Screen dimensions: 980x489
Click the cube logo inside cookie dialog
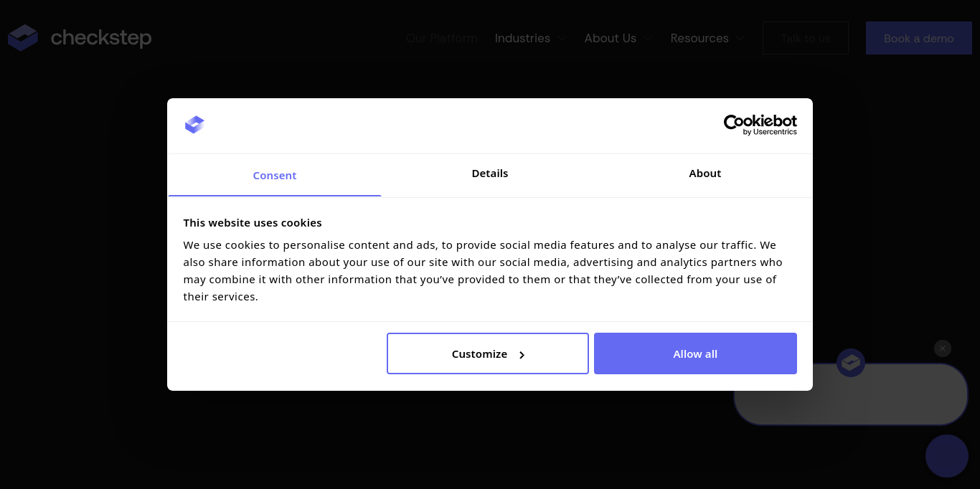pos(194,125)
